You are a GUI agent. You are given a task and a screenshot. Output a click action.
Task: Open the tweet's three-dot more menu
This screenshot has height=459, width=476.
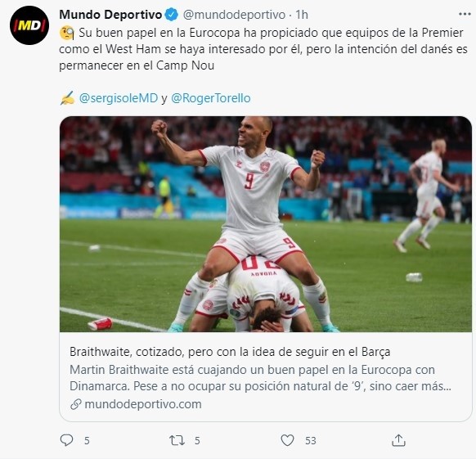click(465, 14)
